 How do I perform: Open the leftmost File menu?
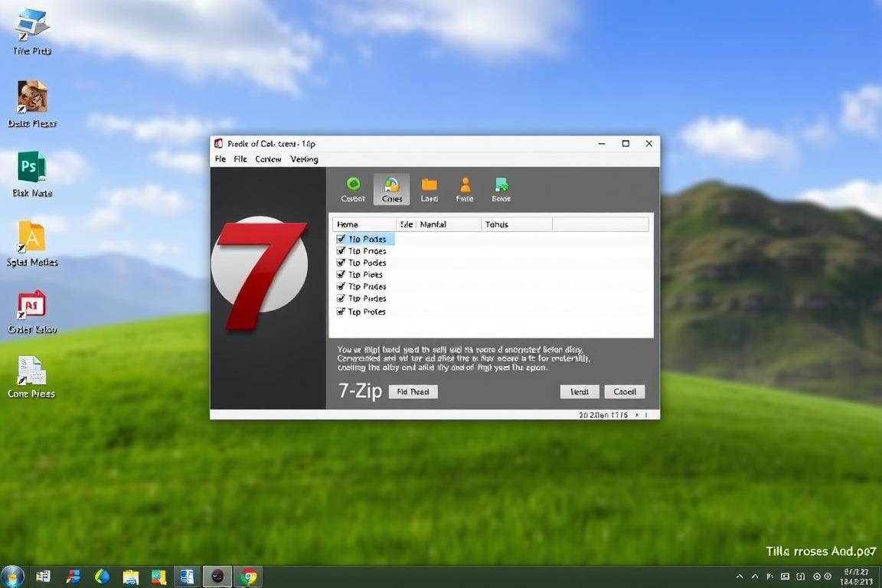220,159
